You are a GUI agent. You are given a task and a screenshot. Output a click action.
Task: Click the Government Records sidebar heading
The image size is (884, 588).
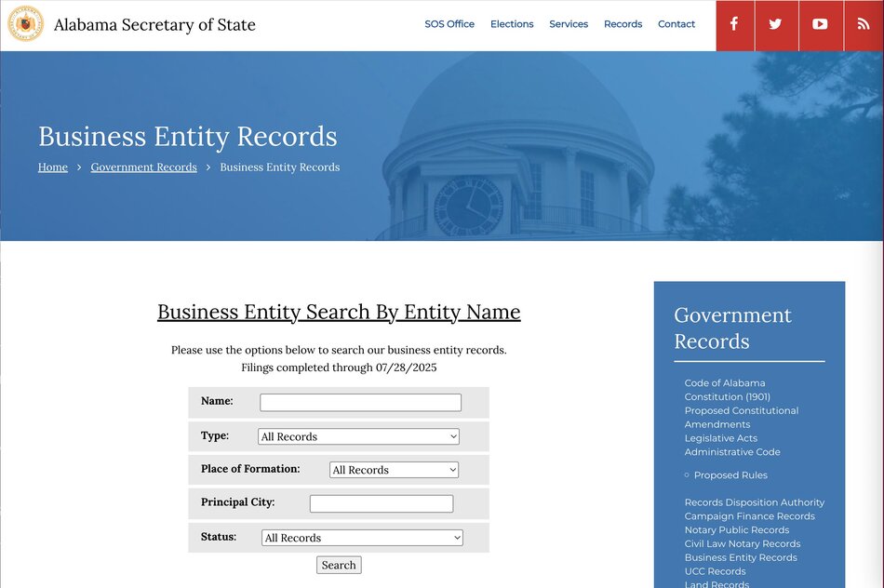coord(732,328)
